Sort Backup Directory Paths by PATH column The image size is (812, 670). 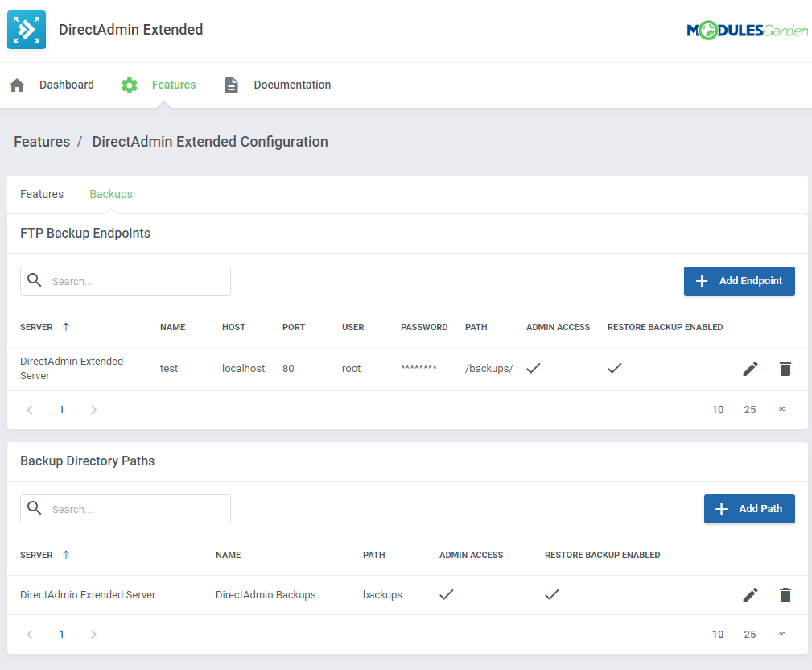pos(374,555)
